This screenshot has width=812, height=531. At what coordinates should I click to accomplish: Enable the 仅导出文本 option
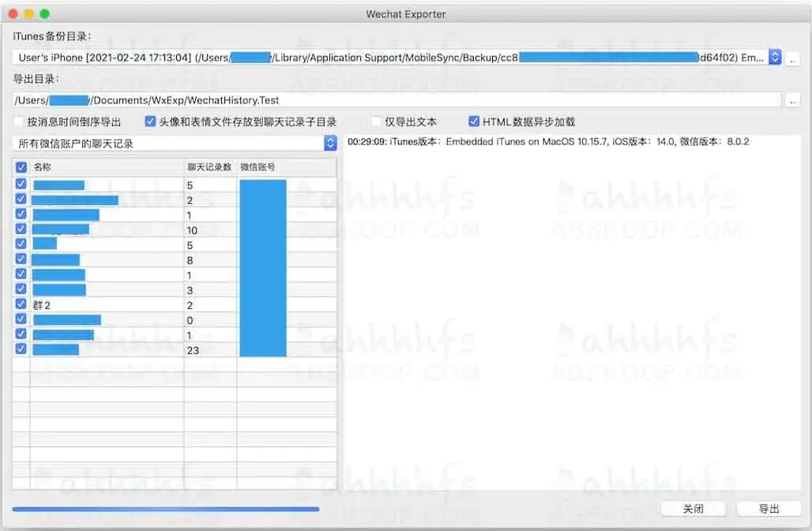point(376,120)
